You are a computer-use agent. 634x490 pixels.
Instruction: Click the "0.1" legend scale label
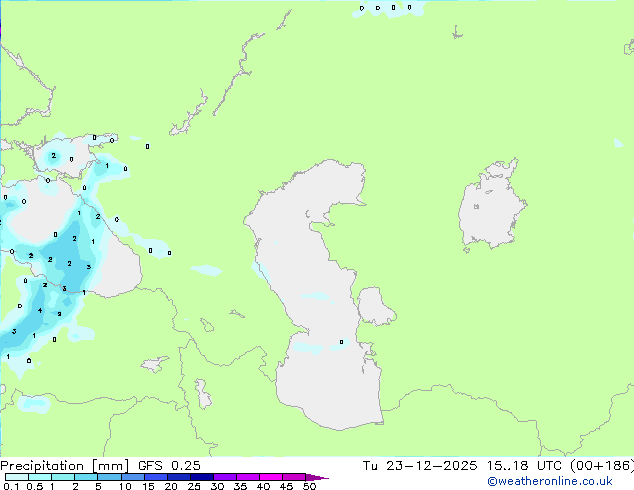point(11,486)
